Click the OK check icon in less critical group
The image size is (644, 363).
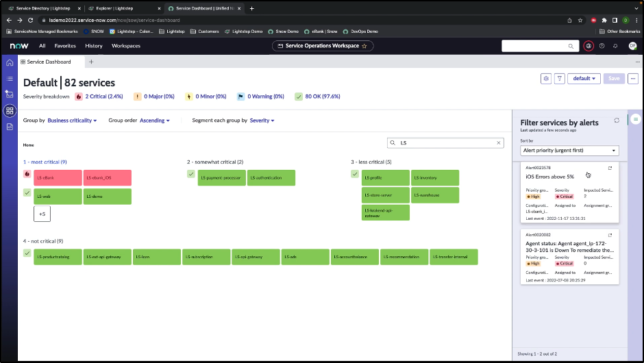[x=355, y=174]
